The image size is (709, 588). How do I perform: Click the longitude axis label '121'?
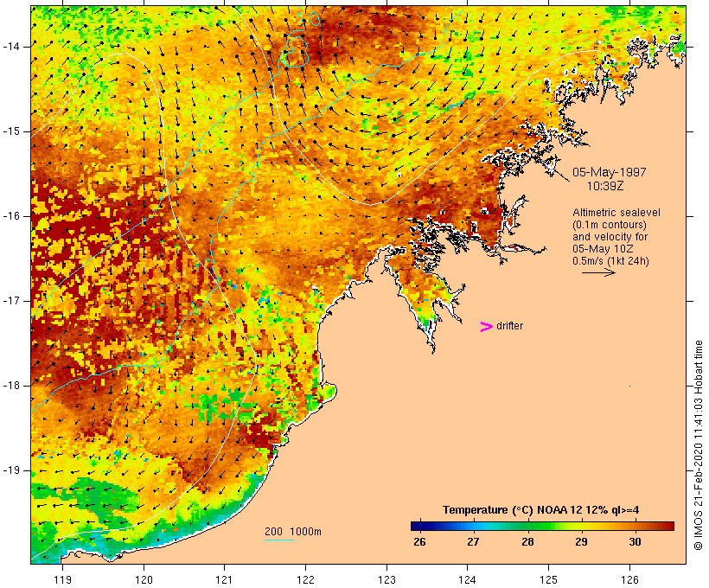pos(224,580)
